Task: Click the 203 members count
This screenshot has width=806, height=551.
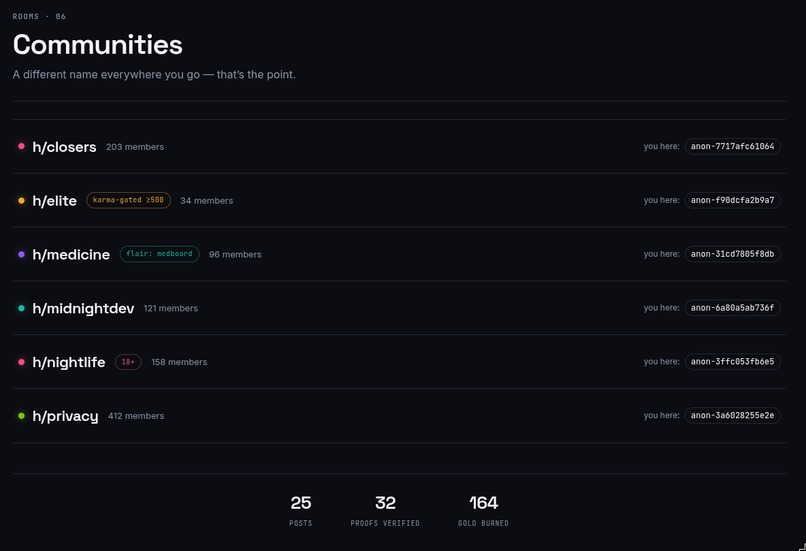Action: tap(135, 147)
